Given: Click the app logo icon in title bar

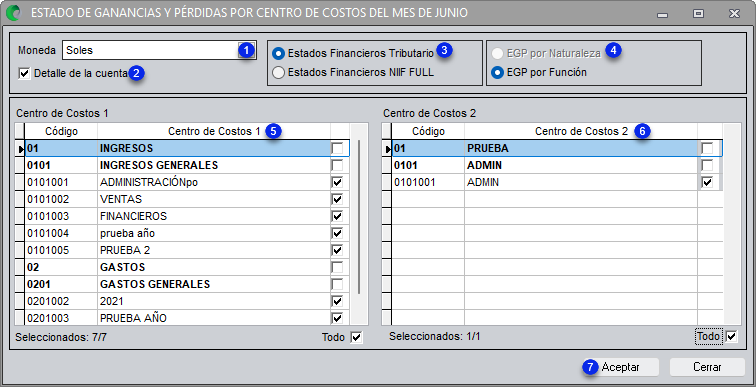Looking at the screenshot, I should [x=14, y=13].
